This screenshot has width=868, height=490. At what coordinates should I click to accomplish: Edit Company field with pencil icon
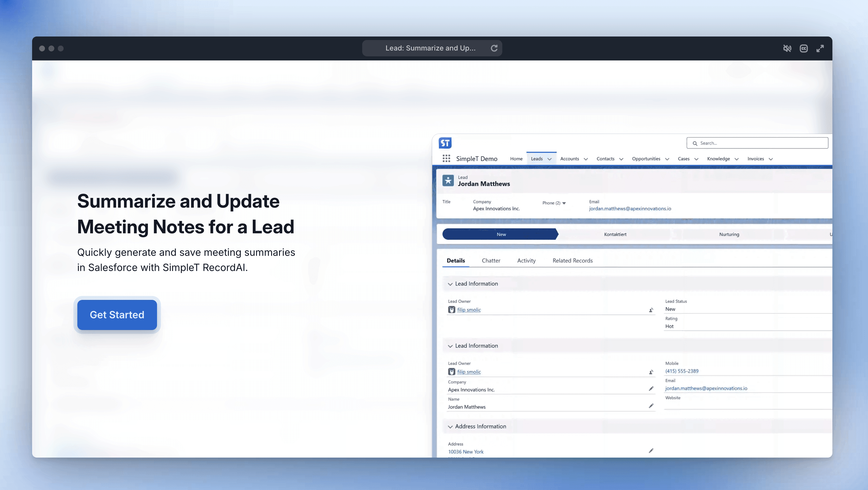coord(651,389)
